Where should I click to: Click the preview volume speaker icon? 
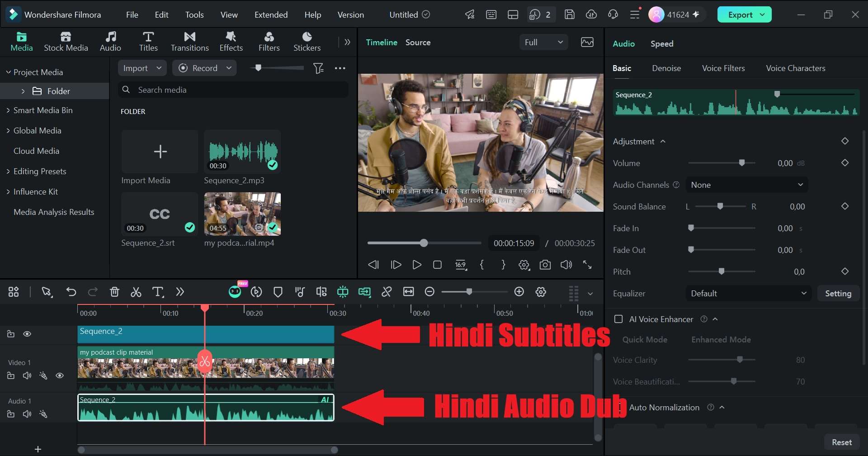[566, 265]
